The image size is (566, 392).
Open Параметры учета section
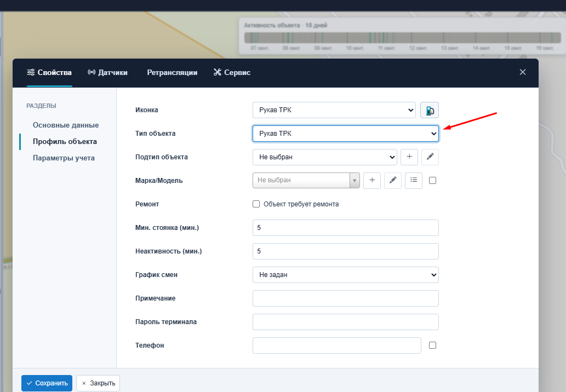(64, 158)
